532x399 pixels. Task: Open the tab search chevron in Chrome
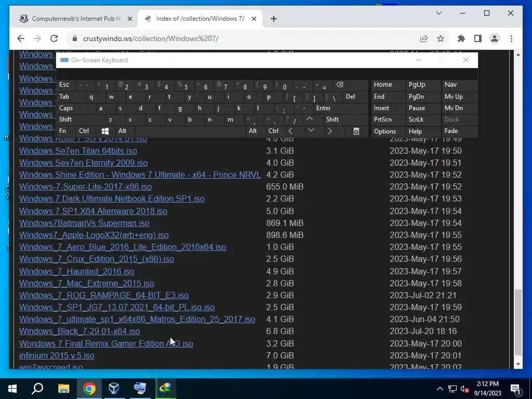point(438,13)
